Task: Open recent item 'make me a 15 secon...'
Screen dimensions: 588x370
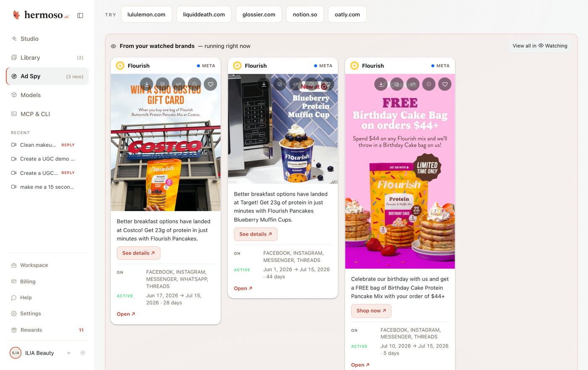Action: [47, 187]
